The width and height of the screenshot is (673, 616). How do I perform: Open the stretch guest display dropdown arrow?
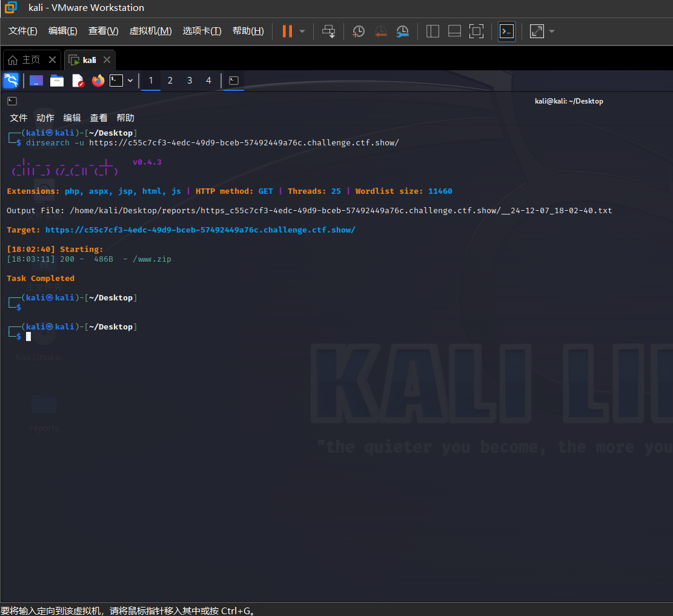coord(552,31)
